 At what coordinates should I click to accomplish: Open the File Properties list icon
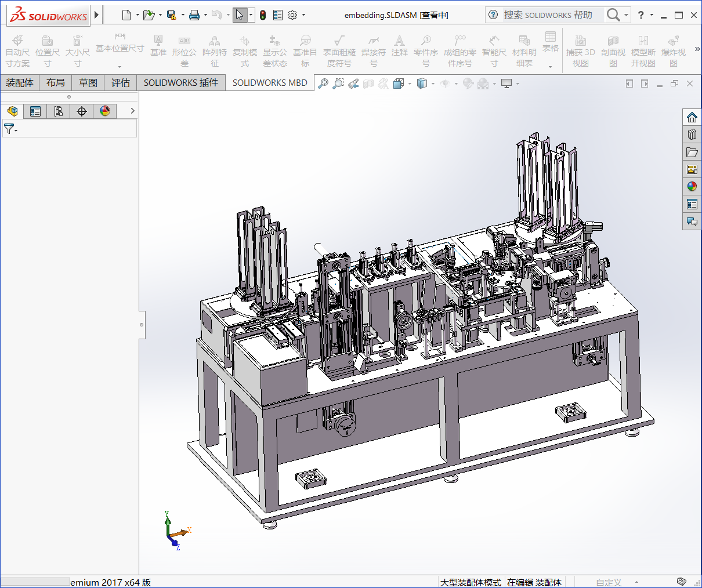pyautogui.click(x=278, y=15)
